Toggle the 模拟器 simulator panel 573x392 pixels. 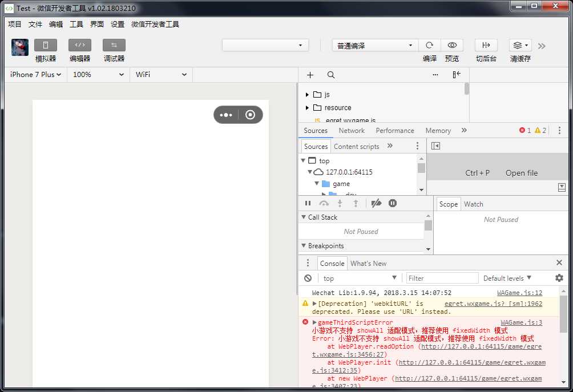[46, 45]
